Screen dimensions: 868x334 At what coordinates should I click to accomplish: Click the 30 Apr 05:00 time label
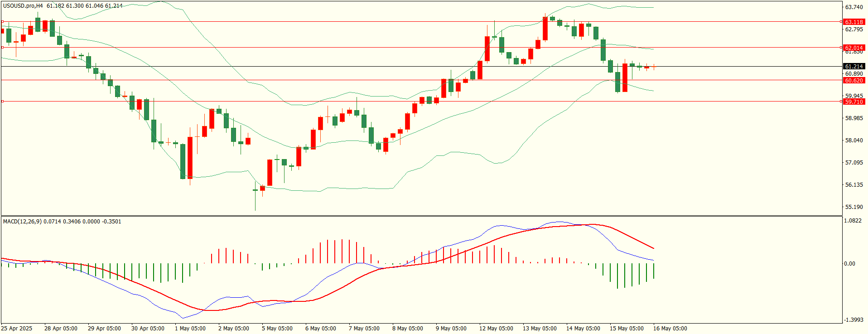[148, 329]
